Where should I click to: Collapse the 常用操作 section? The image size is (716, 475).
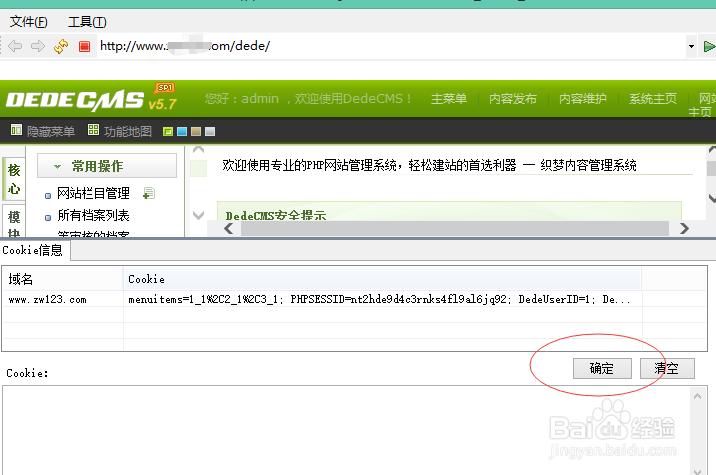click(x=107, y=166)
